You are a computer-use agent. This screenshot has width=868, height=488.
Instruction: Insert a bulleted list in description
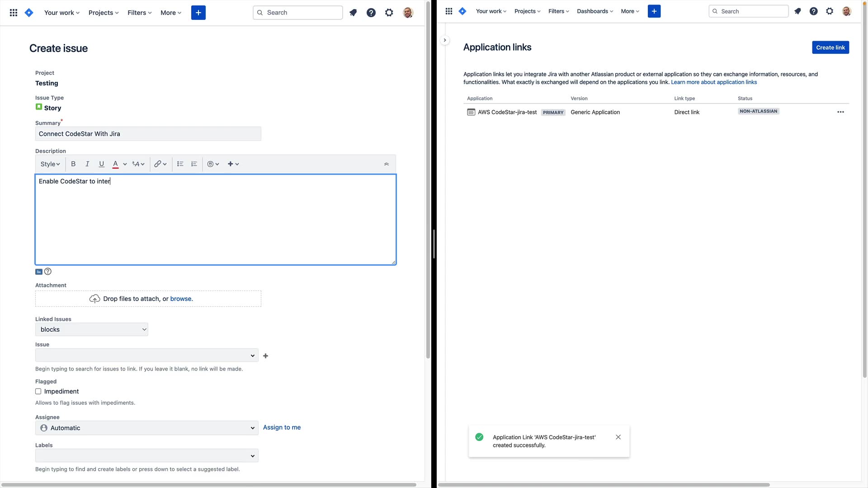click(180, 164)
